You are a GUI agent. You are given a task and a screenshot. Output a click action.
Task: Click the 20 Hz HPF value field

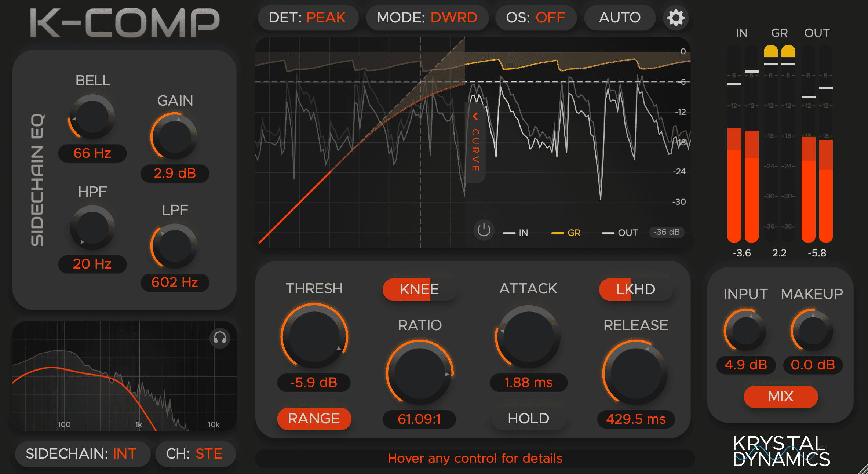92,264
